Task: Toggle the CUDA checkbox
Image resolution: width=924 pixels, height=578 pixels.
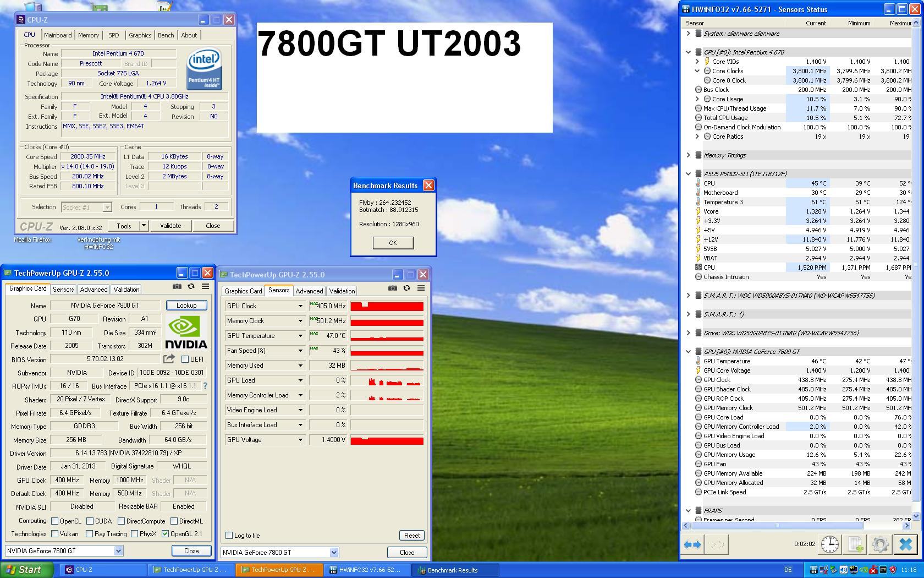Action: coord(89,521)
